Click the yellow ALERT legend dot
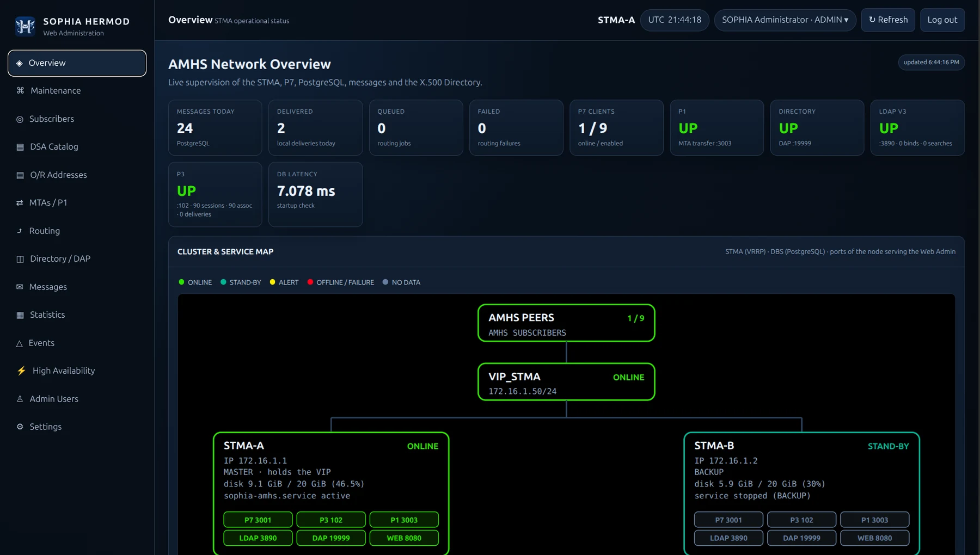The width and height of the screenshot is (980, 555). (273, 282)
